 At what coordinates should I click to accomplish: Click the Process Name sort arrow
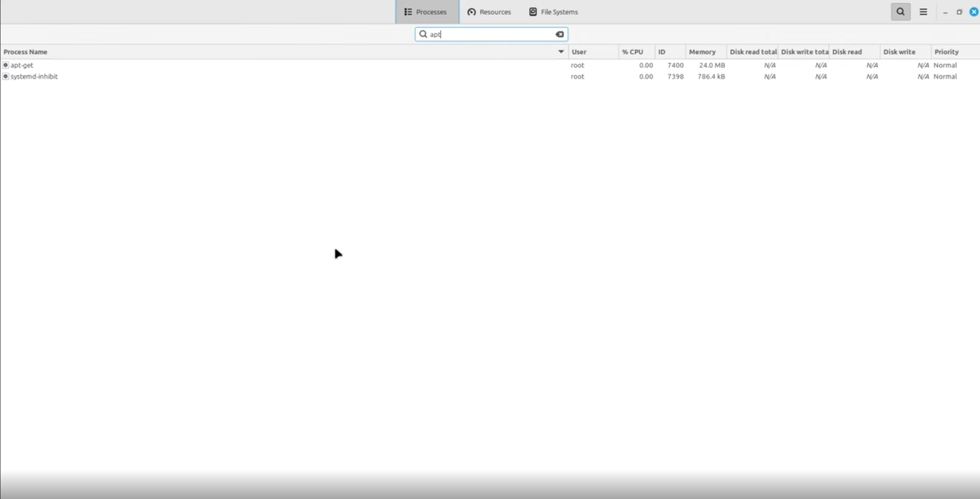tap(561, 52)
